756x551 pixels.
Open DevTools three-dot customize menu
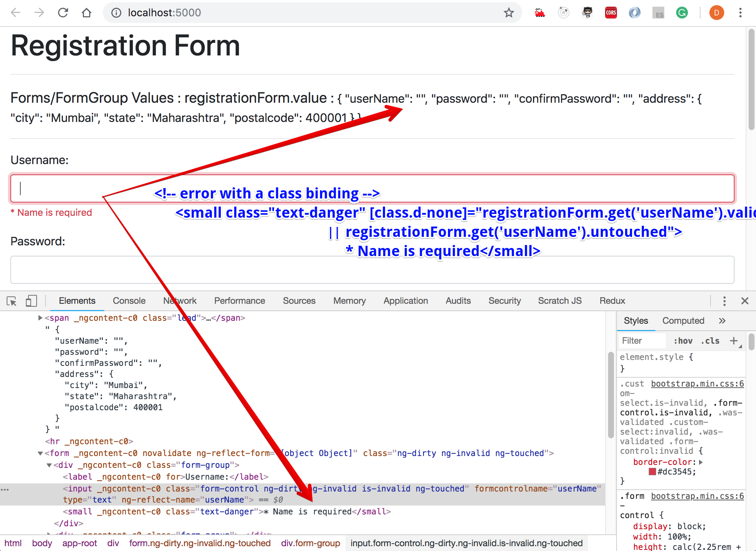click(724, 301)
